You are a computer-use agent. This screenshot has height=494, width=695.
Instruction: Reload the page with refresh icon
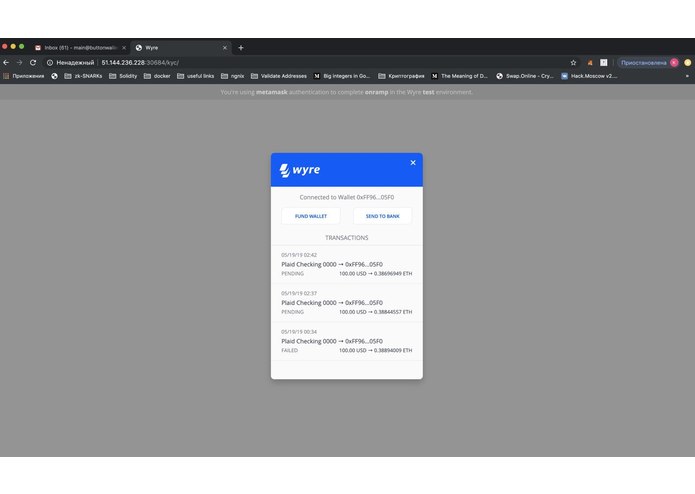pos(33,62)
